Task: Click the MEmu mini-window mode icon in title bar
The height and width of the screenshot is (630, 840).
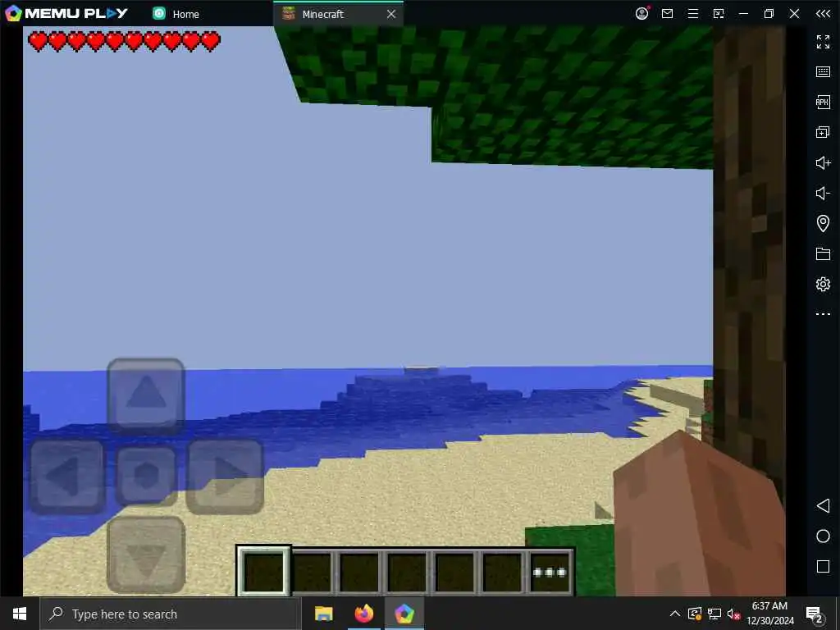Action: click(x=719, y=13)
